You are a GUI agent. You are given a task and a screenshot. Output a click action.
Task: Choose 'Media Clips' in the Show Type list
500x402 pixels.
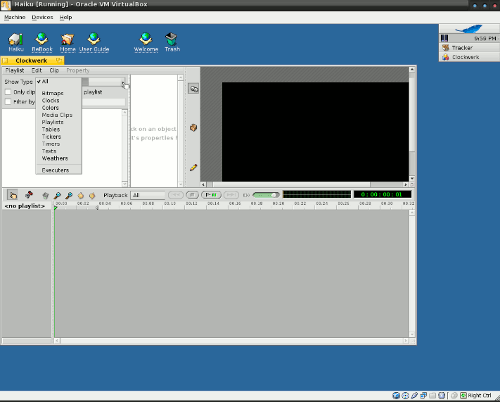pyautogui.click(x=58, y=115)
